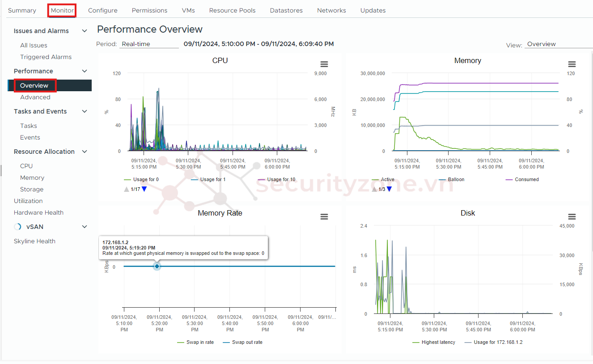Go to next CPU legend page arrow

click(x=144, y=189)
